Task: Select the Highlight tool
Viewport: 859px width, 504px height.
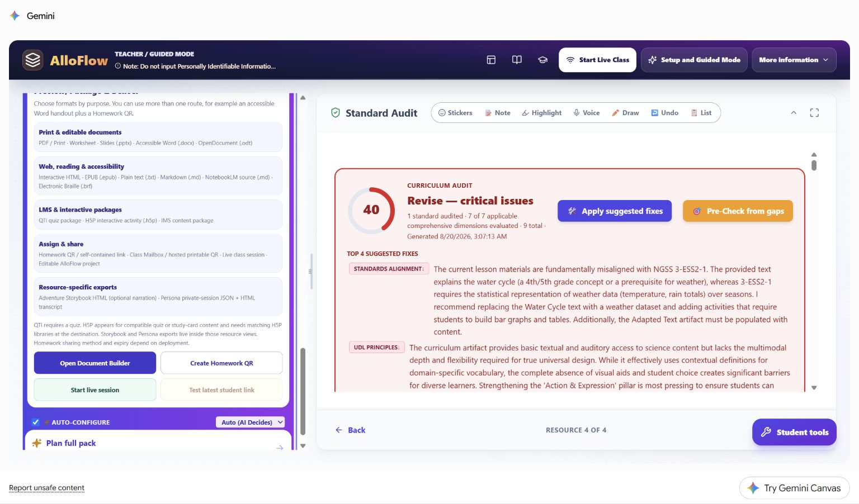Action: click(541, 113)
